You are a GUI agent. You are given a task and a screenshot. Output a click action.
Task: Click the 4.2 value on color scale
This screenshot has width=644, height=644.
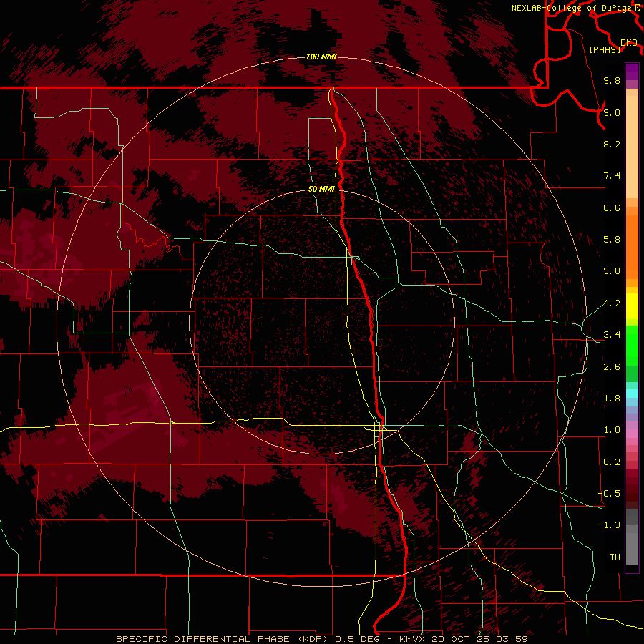(x=612, y=303)
